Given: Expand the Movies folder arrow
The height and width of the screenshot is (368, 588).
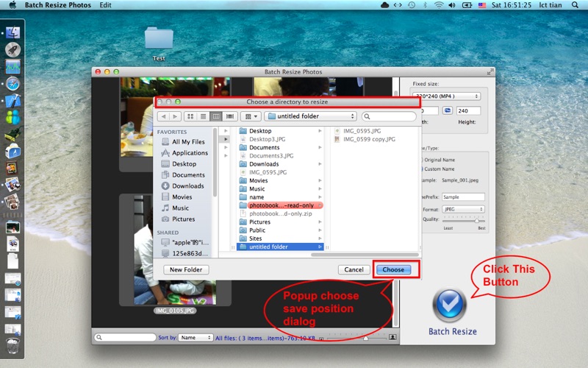Looking at the screenshot, I should (x=320, y=180).
